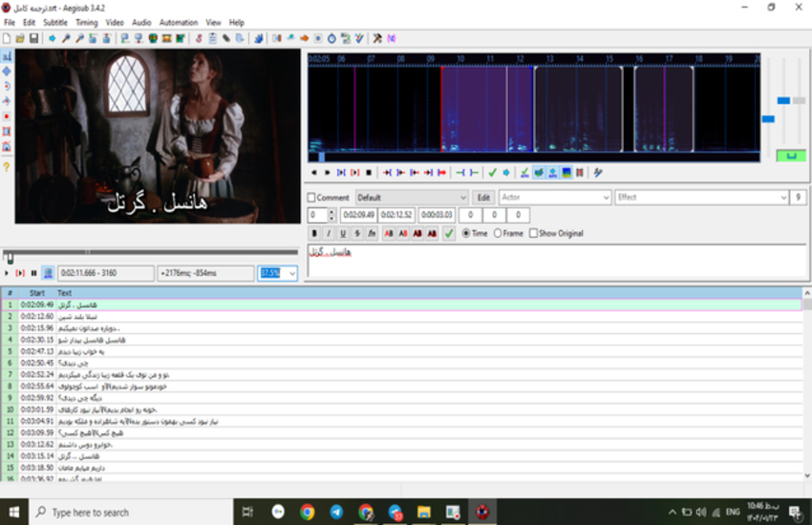Click the Save subtitles floppy disk icon
Screen dimensions: 812x525
[34, 38]
